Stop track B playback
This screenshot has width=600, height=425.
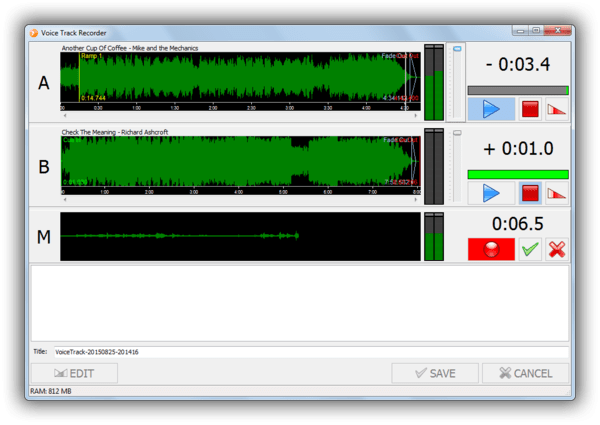(530, 193)
